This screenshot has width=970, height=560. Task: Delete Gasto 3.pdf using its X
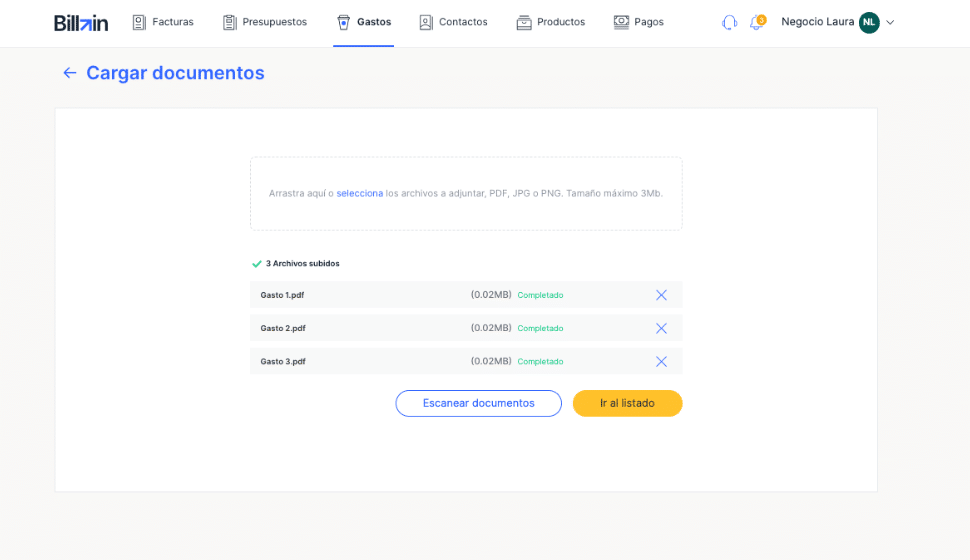tap(661, 361)
